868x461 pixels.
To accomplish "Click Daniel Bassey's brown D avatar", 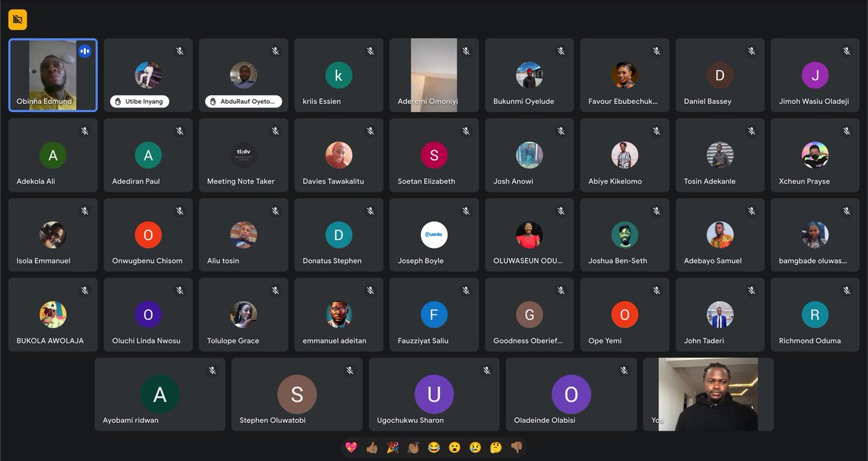I will (720, 75).
